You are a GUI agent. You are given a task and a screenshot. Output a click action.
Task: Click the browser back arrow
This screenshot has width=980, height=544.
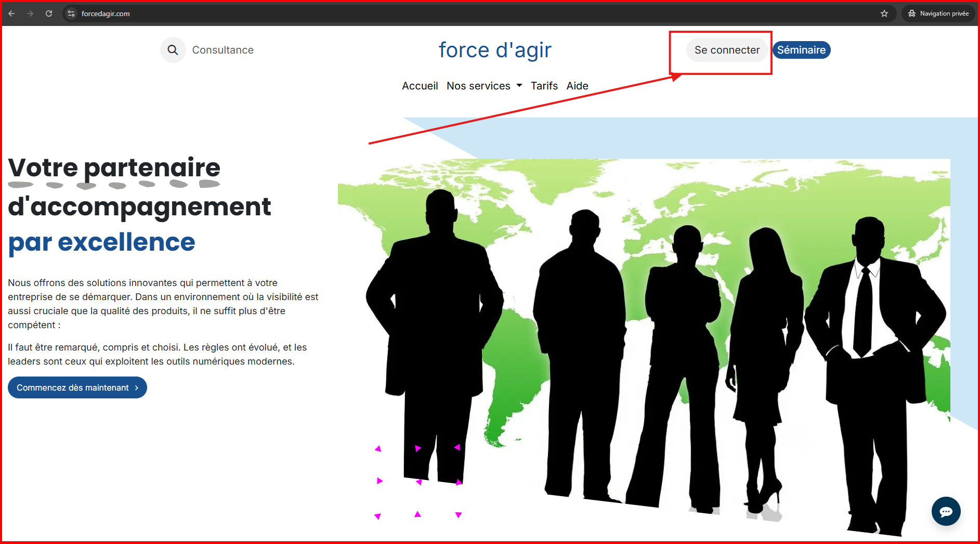pyautogui.click(x=11, y=14)
